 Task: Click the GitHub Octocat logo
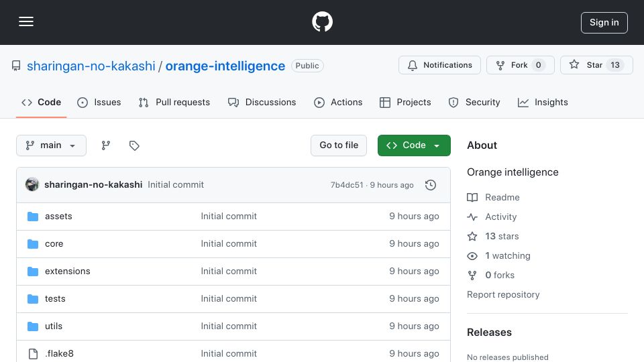[322, 21]
